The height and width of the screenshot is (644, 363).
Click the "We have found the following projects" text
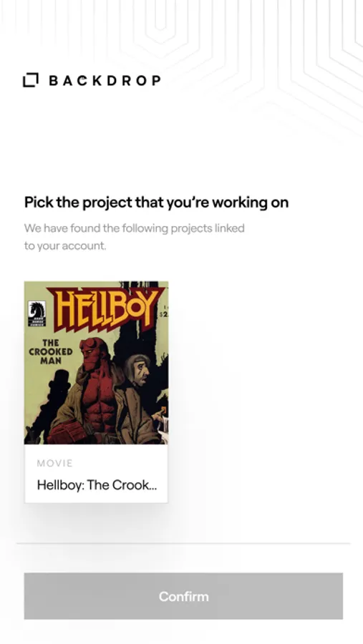(x=134, y=228)
